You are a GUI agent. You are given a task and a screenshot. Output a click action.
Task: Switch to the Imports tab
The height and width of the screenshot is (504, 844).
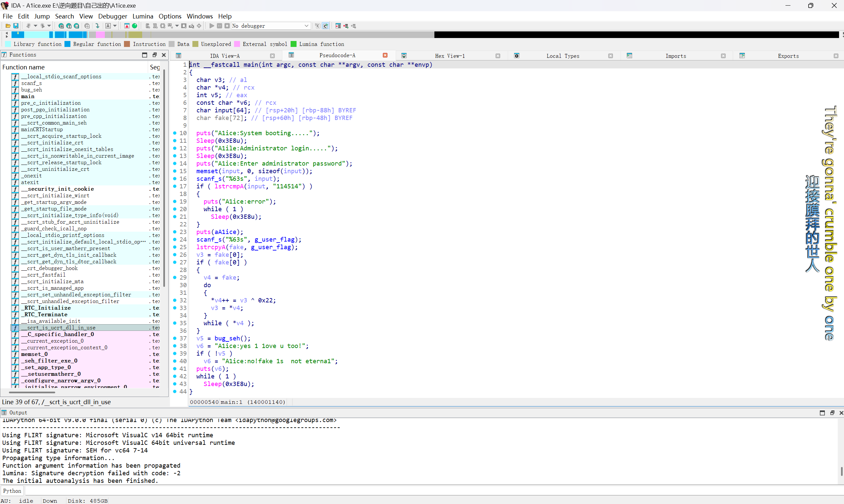coord(675,56)
